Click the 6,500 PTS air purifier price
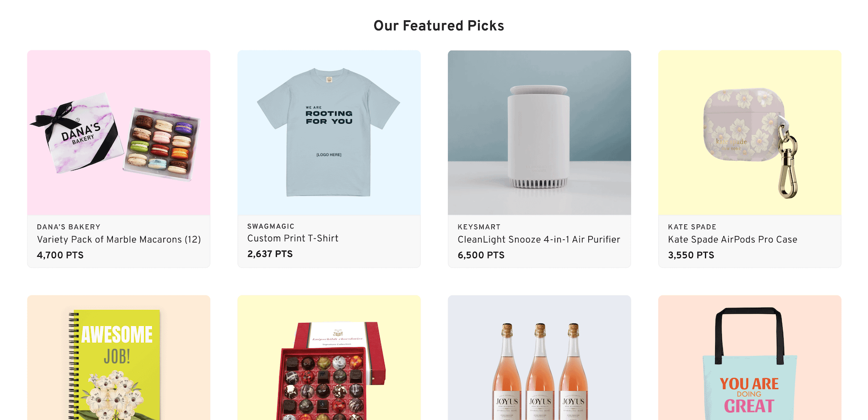 click(481, 255)
